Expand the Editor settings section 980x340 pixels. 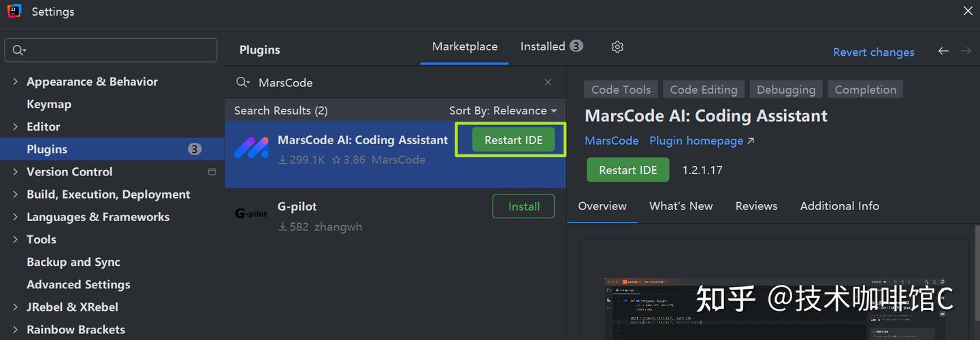(15, 126)
